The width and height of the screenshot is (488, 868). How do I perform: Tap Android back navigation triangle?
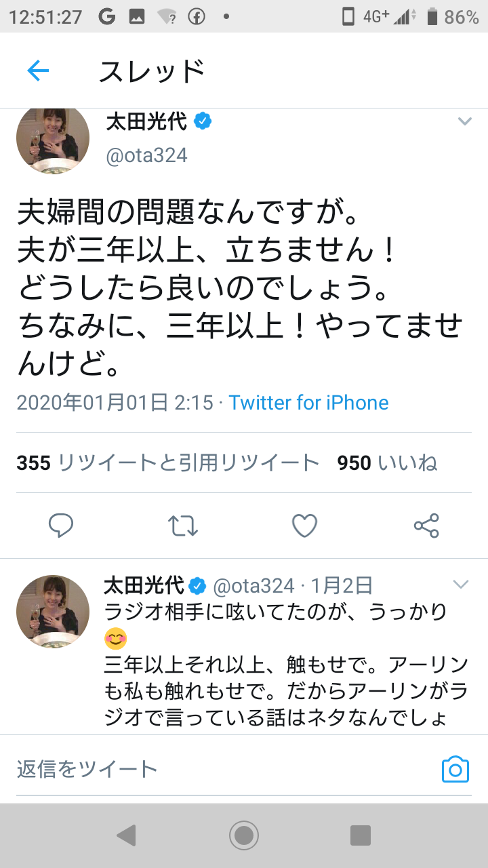point(126,835)
